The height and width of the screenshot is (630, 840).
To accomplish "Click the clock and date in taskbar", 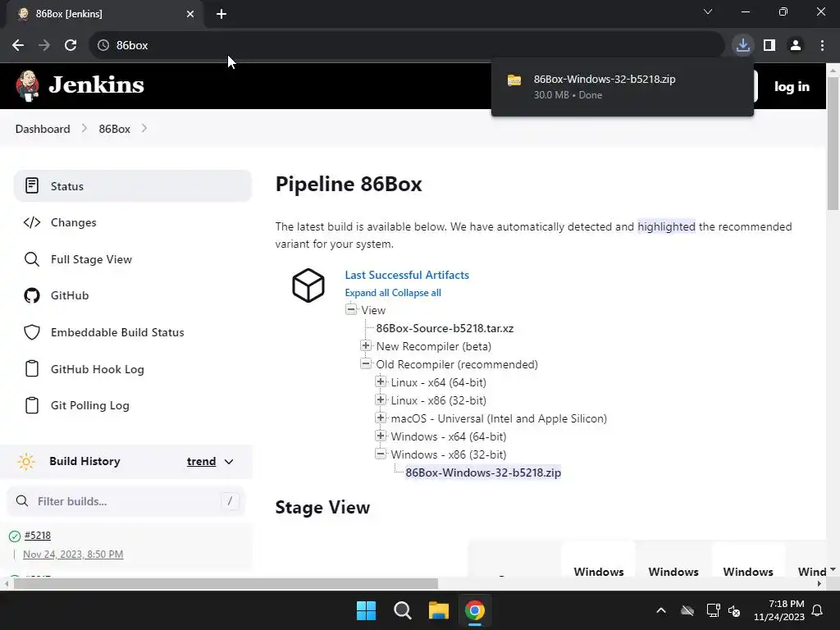I will 779,610.
